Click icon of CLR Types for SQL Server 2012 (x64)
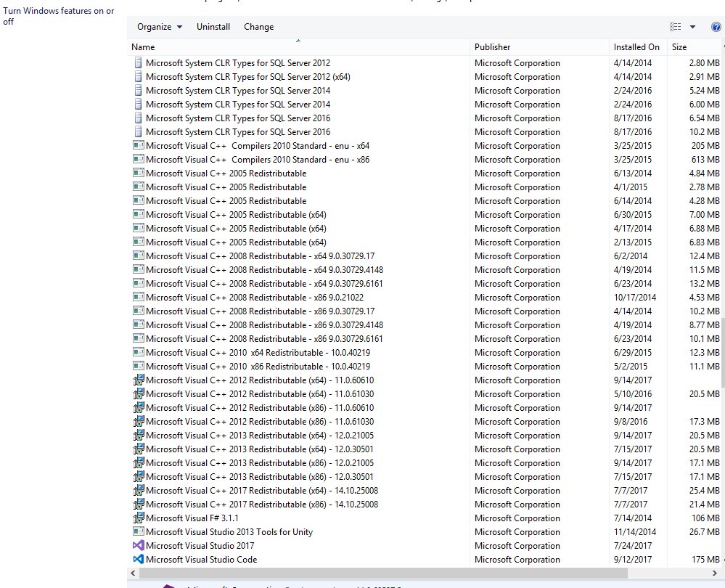This screenshot has height=588, width=725. [138, 76]
